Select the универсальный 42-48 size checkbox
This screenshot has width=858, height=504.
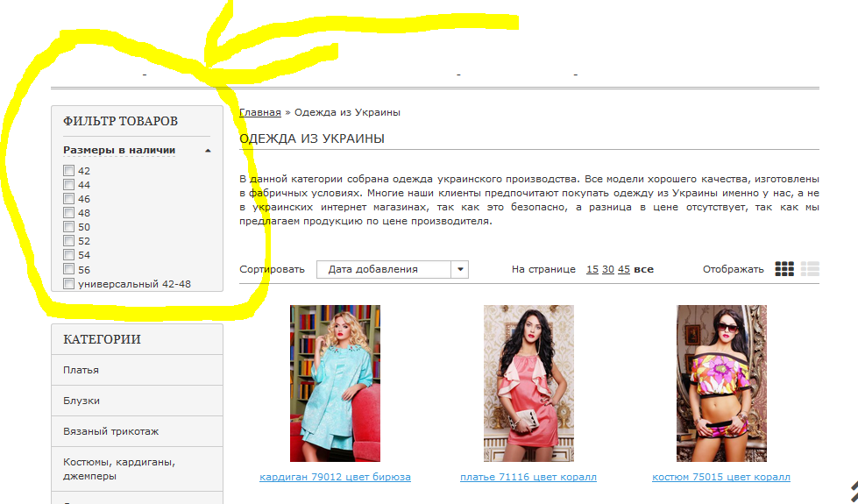pyautogui.click(x=68, y=284)
